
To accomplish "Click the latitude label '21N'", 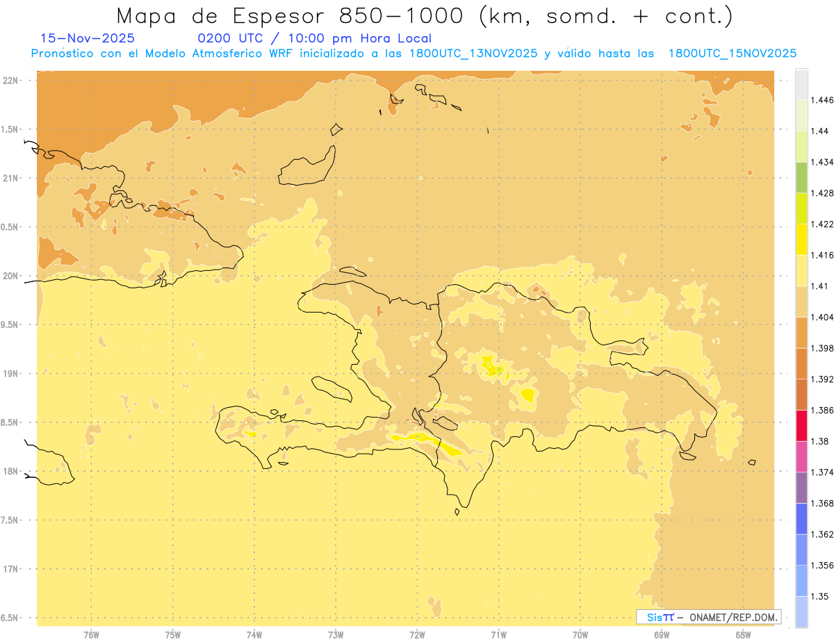I will pos(10,178).
